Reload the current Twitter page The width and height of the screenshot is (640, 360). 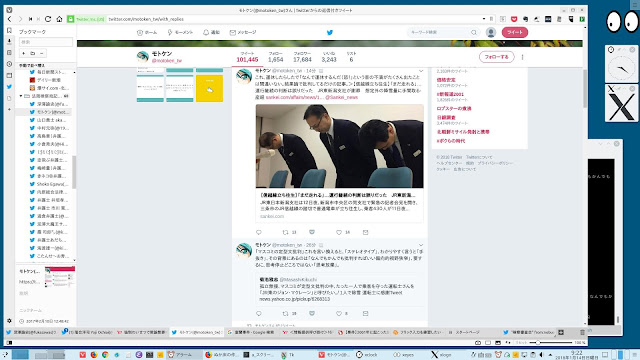coord(48,19)
